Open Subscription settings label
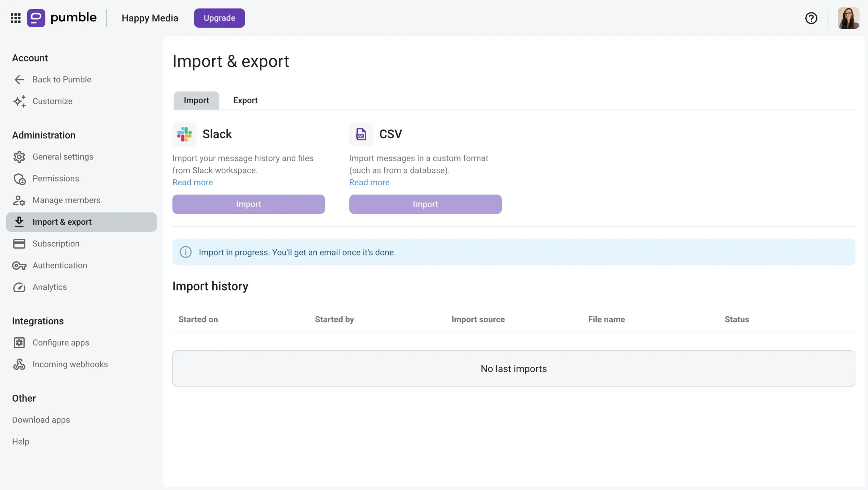The width and height of the screenshot is (868, 490). [x=56, y=244]
